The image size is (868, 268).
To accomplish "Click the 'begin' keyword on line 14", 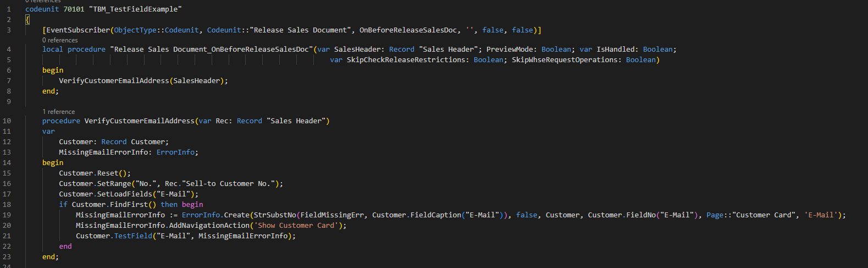I will click(53, 163).
